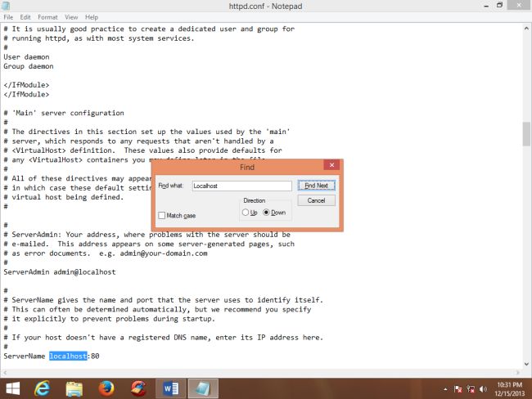Image resolution: width=532 pixels, height=399 pixels.
Task: Open the Format menu
Action: point(47,17)
